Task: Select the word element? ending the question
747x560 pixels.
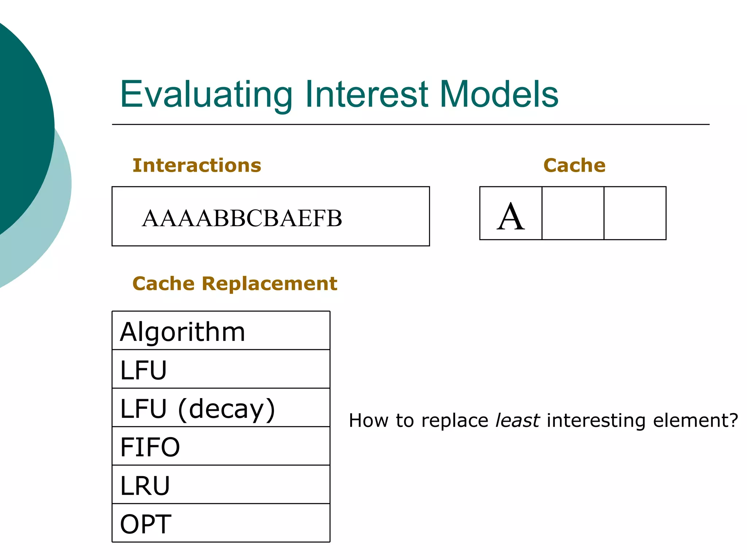Action: (695, 420)
